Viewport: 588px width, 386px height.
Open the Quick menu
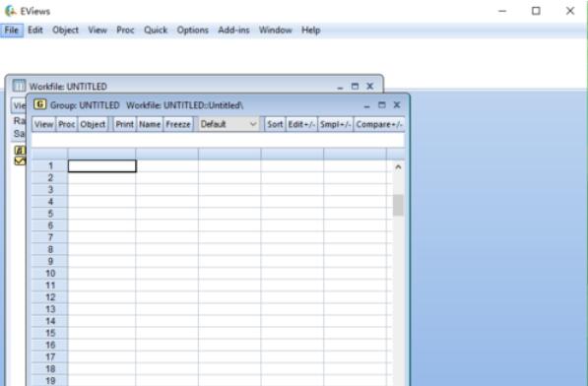(x=156, y=30)
